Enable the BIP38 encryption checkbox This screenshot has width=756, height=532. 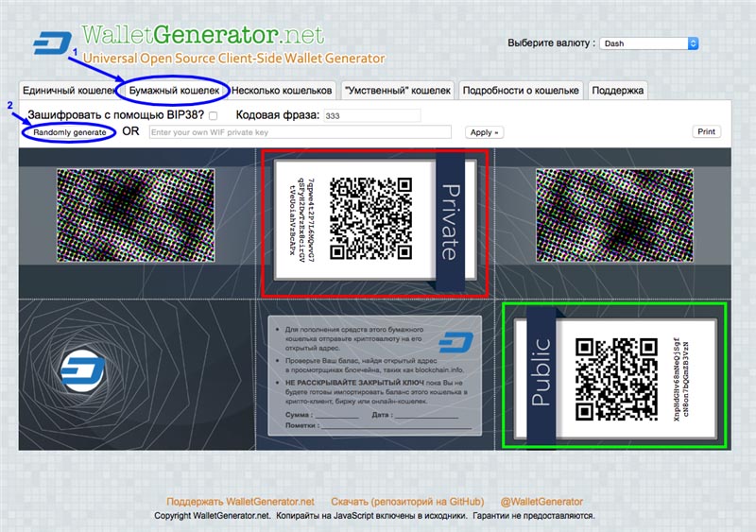214,115
